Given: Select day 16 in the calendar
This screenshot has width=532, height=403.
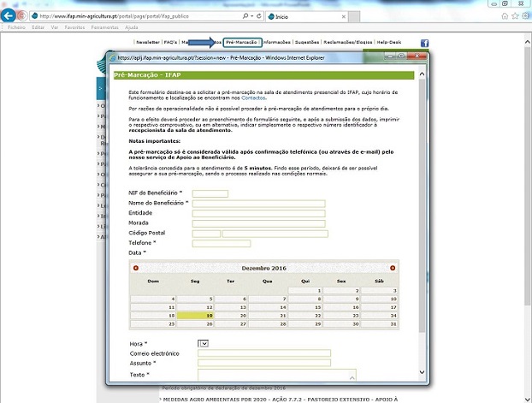Looking at the screenshot, I should tap(341, 307).
